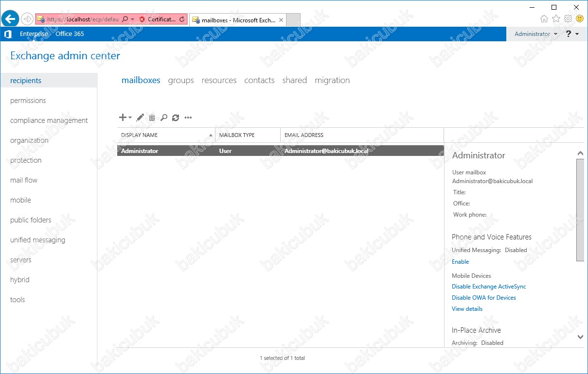Screen dimensions: 588x374
Task: Open the hybrid section
Action: (x=20, y=280)
